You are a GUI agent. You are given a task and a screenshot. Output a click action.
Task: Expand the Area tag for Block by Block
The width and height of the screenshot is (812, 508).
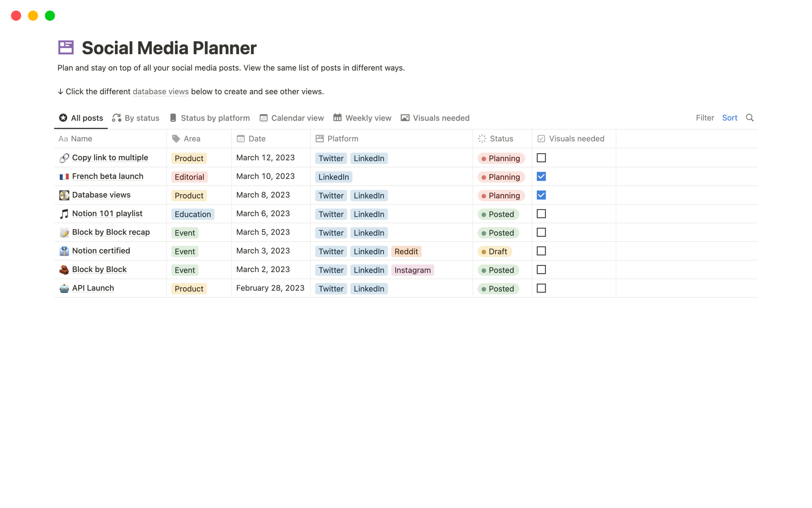point(185,269)
